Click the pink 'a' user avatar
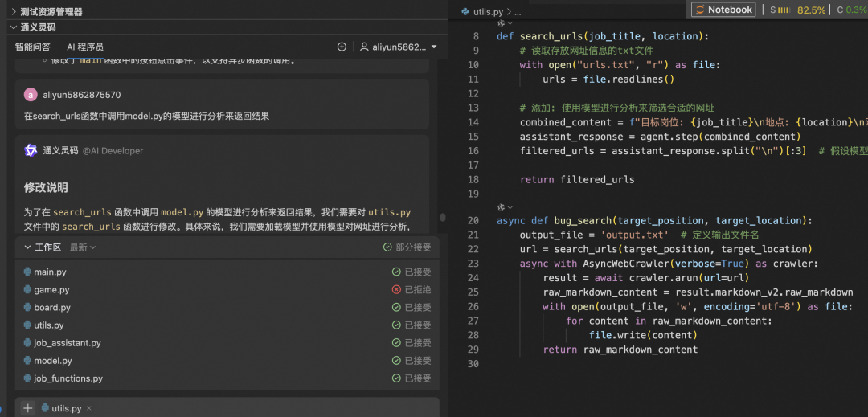The width and height of the screenshot is (868, 417). 31,95
